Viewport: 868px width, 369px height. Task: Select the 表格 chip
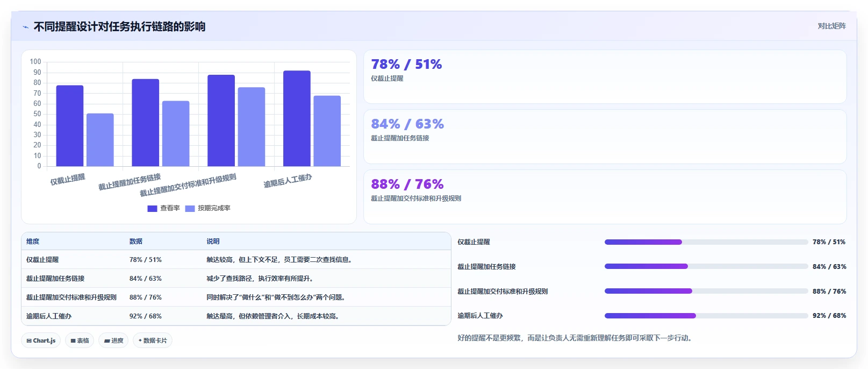coord(80,340)
